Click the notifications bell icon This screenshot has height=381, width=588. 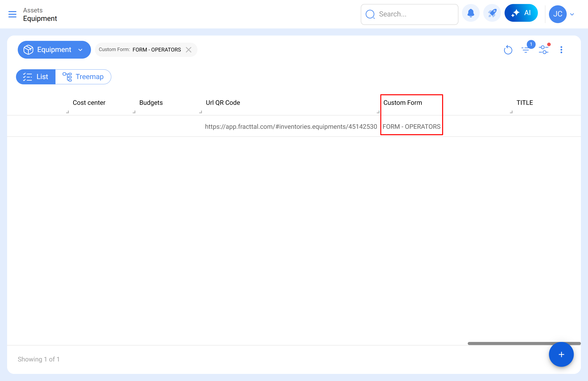click(471, 13)
